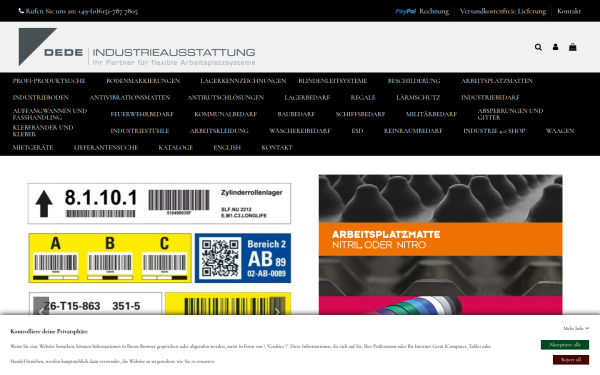Screen dimensions: 600x375
Task: Click the 8.1.10.1 barcode label image
Action: pos(159,203)
